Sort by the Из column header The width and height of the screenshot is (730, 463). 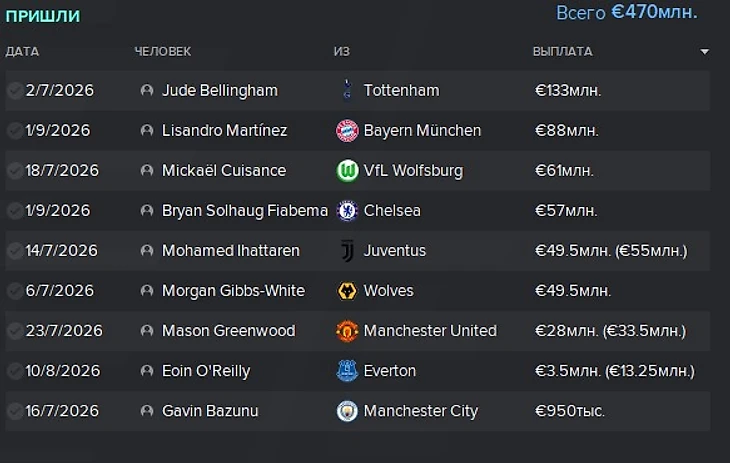click(342, 51)
